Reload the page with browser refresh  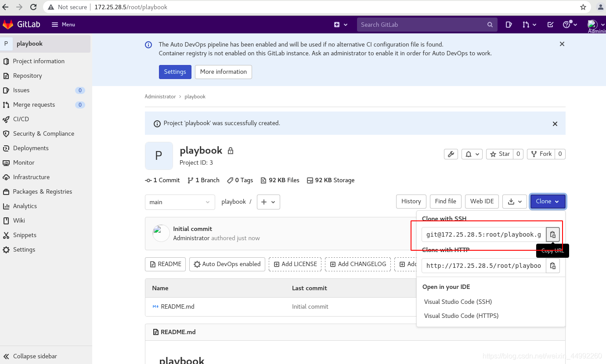[33, 7]
